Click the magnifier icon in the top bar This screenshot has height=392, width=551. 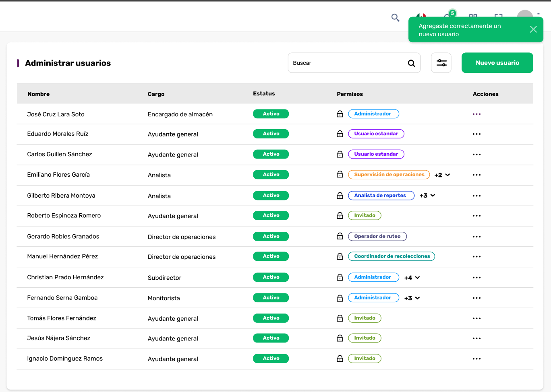[395, 18]
